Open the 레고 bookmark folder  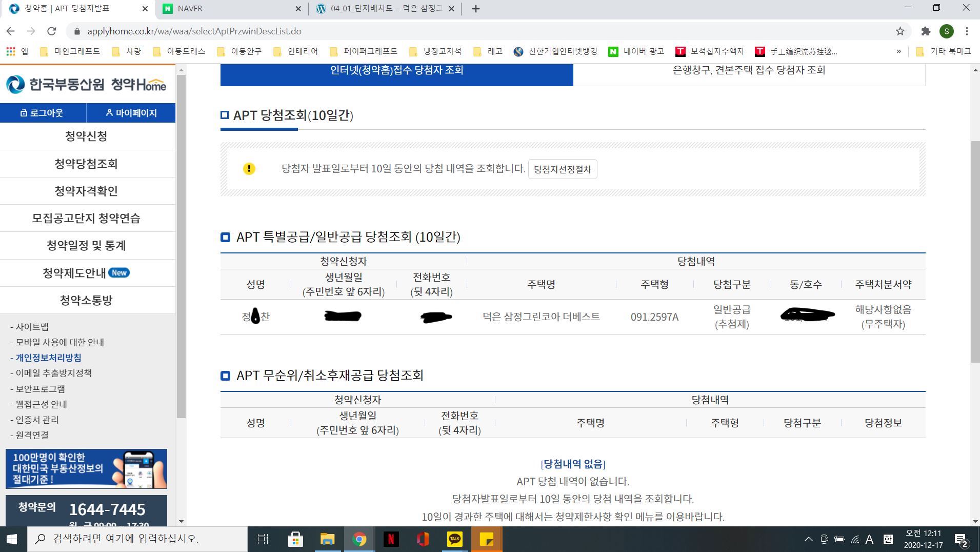point(488,51)
